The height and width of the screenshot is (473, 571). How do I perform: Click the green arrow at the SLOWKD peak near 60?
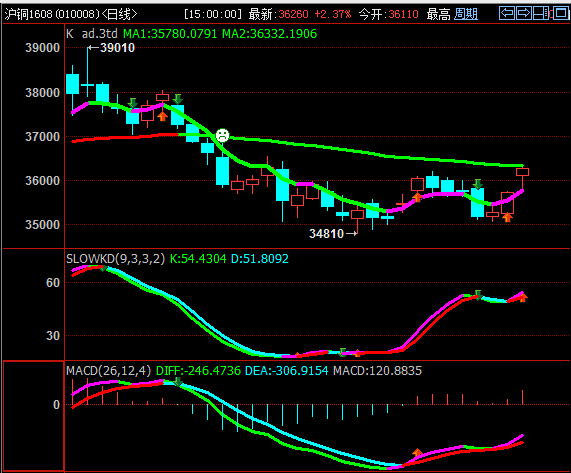(x=103, y=268)
